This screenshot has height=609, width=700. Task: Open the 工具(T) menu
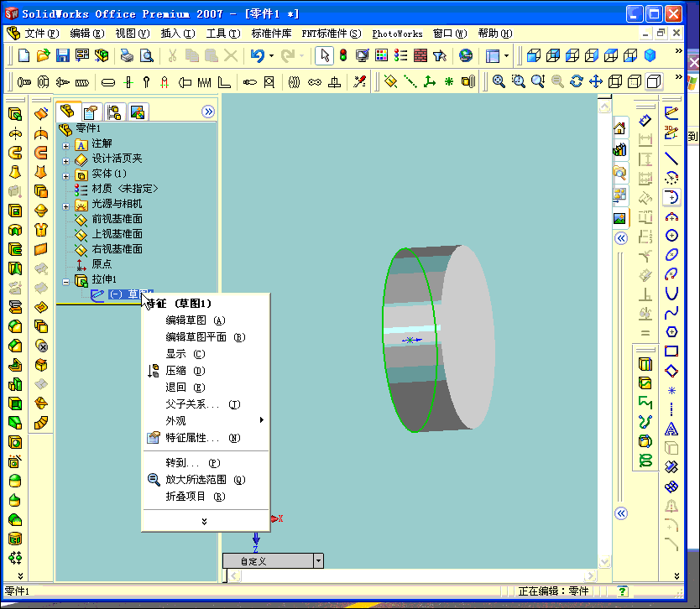tap(223, 34)
